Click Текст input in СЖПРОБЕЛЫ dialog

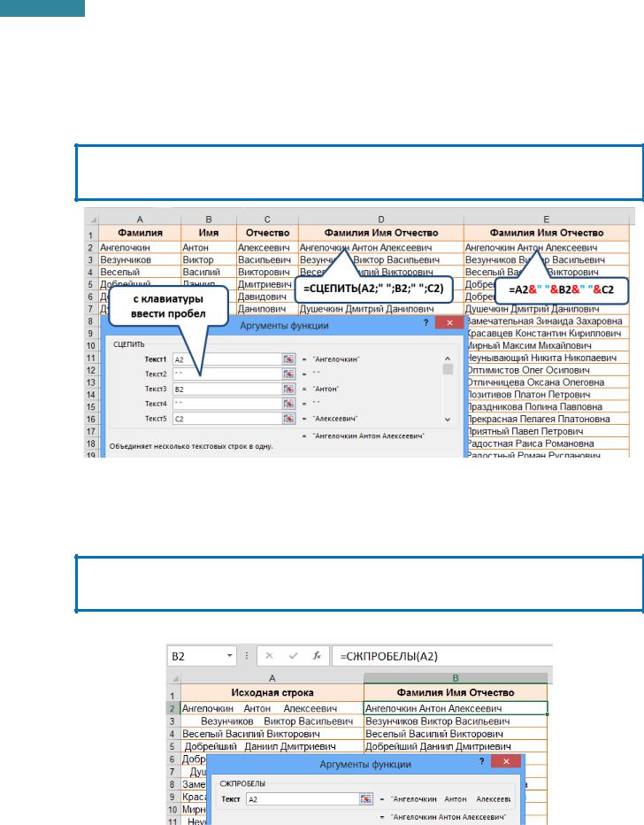point(303,799)
